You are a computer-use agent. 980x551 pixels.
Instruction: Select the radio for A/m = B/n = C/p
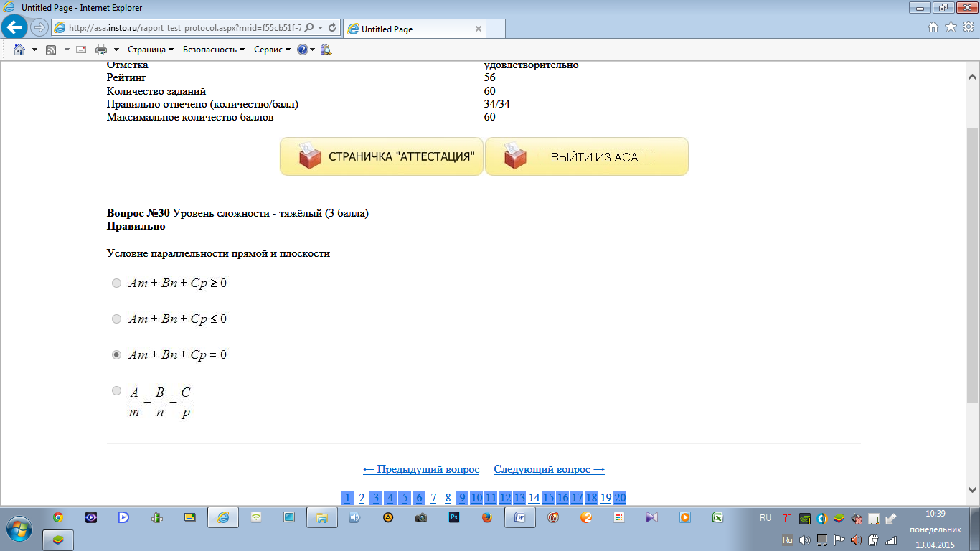[116, 391]
